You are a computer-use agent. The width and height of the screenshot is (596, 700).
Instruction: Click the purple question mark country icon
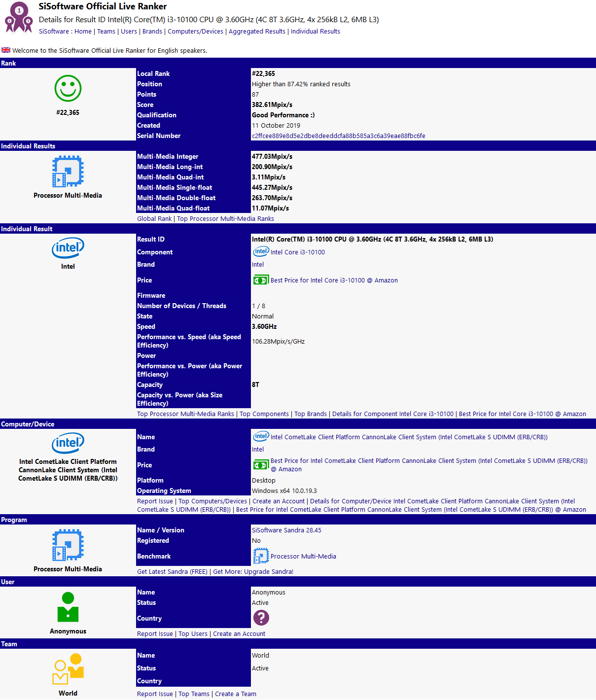tap(261, 618)
